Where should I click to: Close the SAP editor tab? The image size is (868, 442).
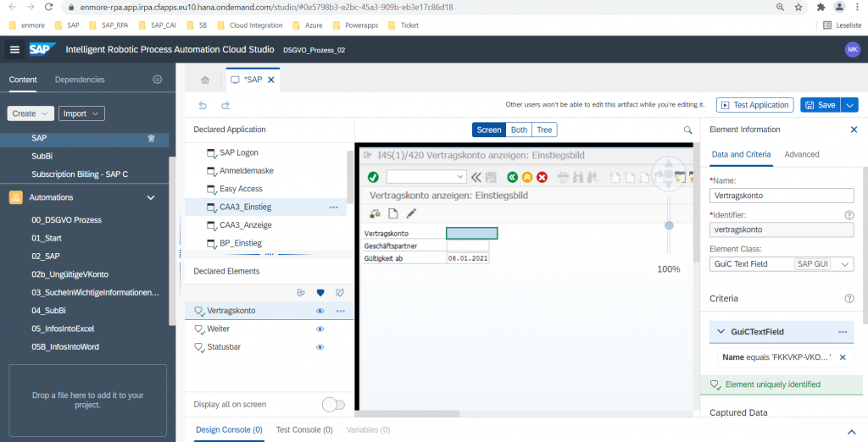(x=271, y=80)
